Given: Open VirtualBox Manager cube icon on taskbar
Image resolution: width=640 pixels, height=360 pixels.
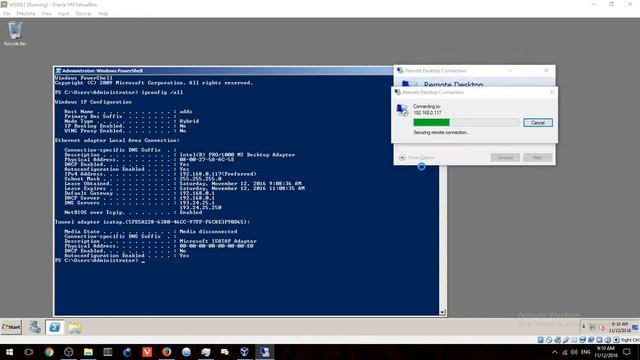Looking at the screenshot, I should [244, 352].
